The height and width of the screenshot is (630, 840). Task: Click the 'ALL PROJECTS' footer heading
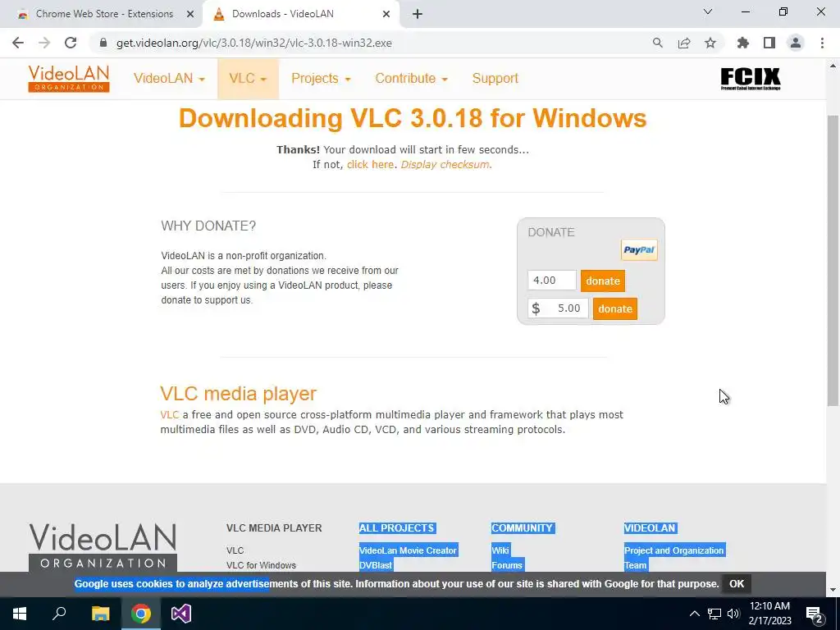point(397,527)
